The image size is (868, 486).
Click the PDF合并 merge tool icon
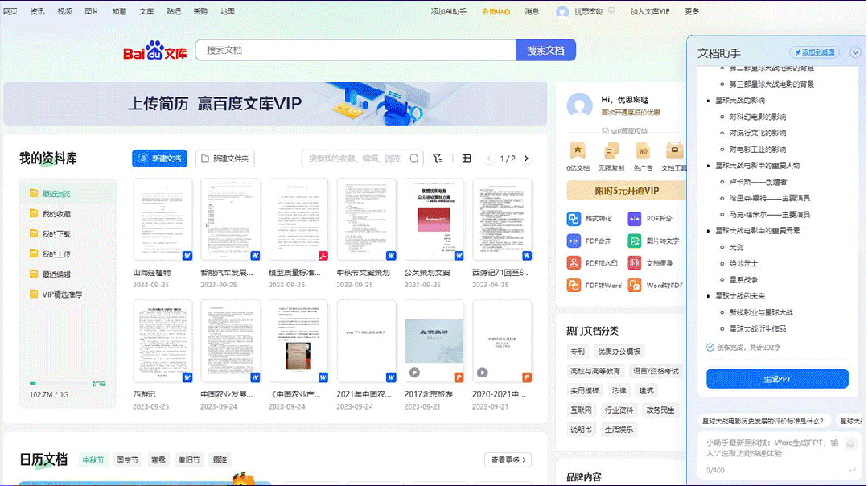tap(574, 241)
